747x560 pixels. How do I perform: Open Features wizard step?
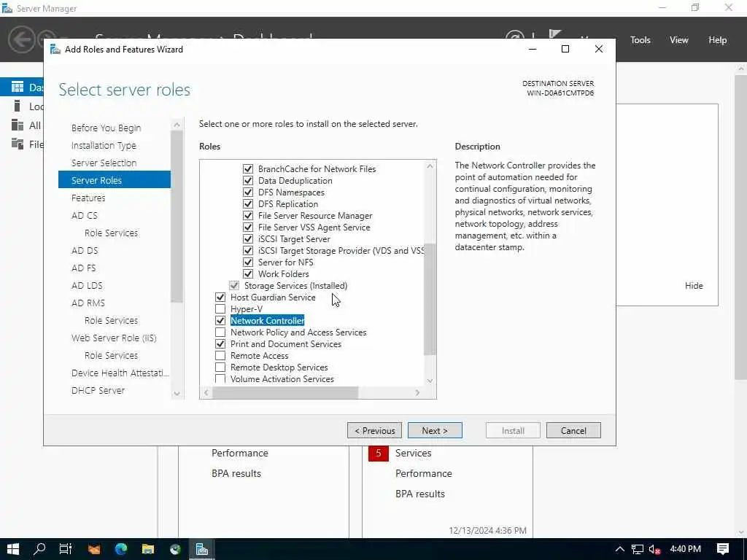click(88, 198)
